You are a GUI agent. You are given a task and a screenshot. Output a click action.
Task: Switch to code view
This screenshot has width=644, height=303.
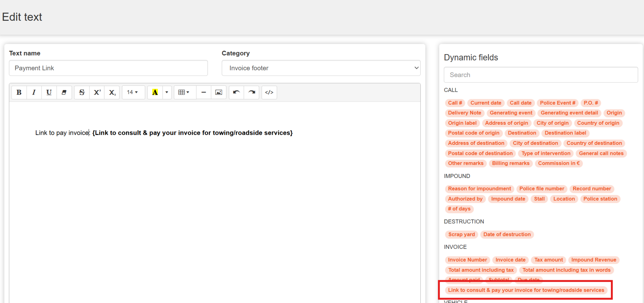[269, 92]
